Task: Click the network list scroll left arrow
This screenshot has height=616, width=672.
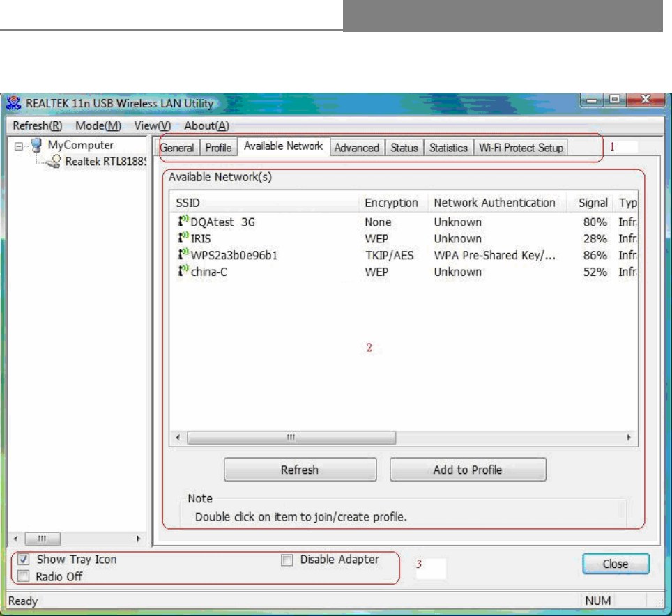Action: pyautogui.click(x=178, y=438)
